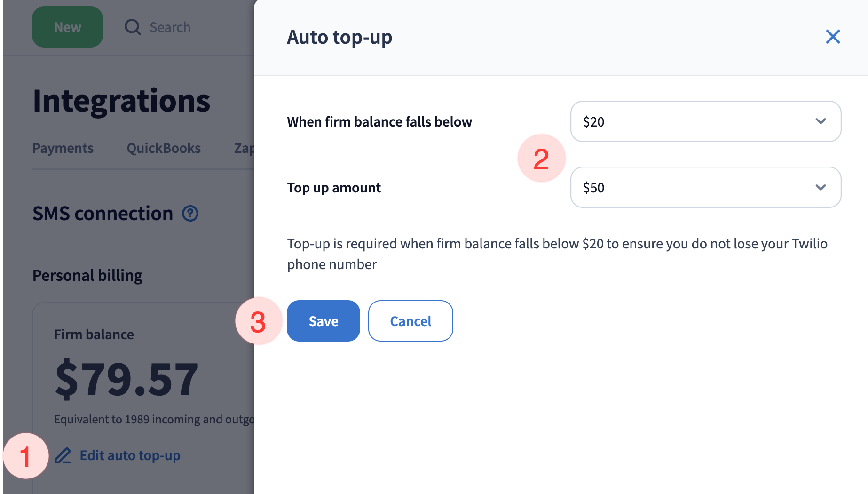Switch to the QuickBooks tab
This screenshot has width=868, height=494.
point(164,148)
